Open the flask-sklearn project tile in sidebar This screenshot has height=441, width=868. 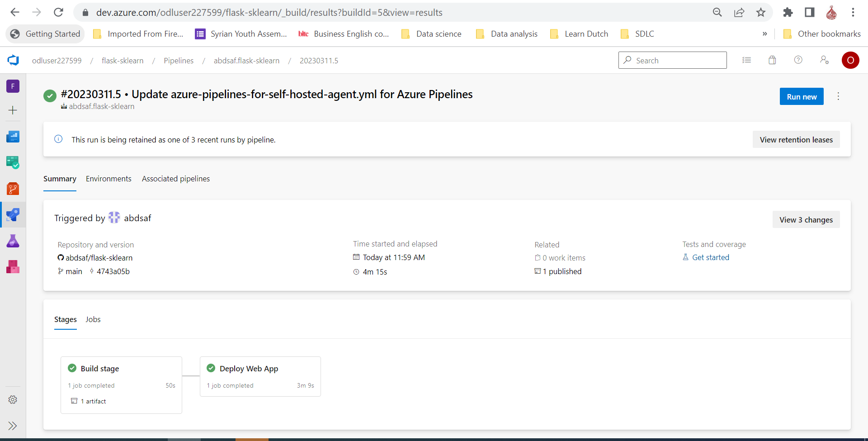point(13,86)
